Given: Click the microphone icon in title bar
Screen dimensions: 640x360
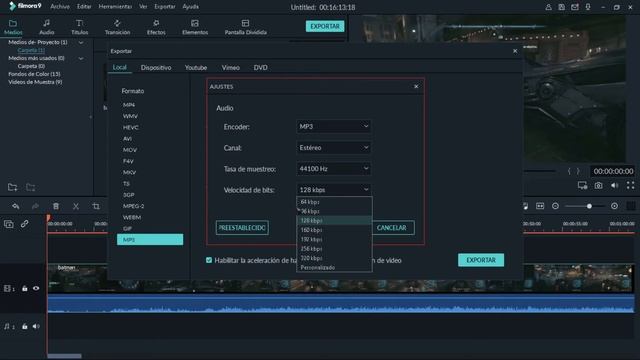Looking at the screenshot, I should point(588,7).
